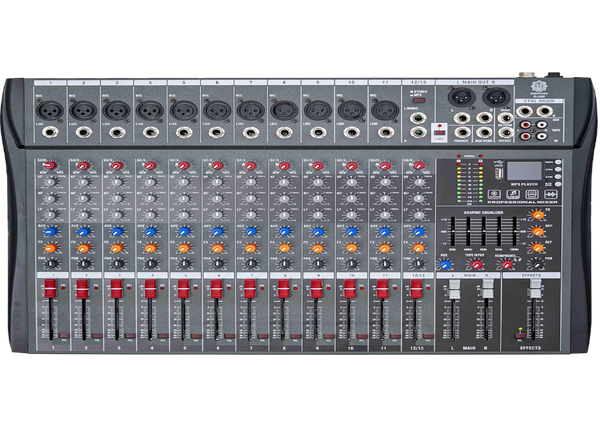Click the red HEADPHONES level knob
This screenshot has width=600, height=427.
coord(507,264)
